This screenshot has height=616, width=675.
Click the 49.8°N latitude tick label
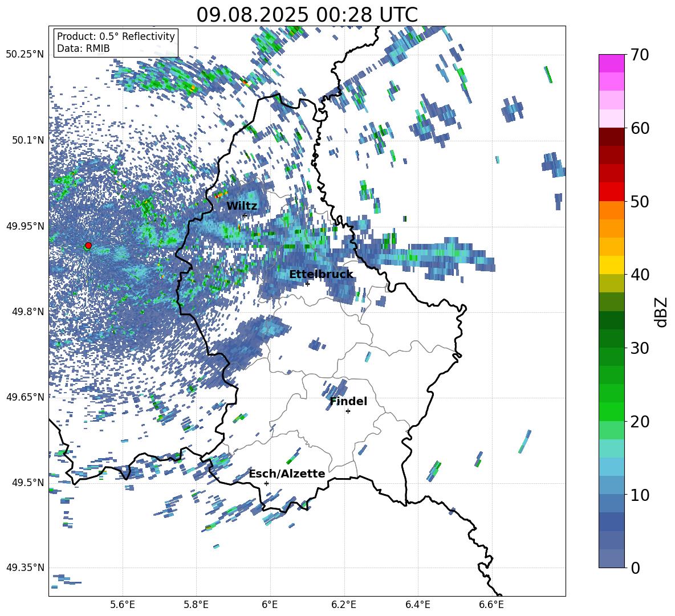pos(27,312)
